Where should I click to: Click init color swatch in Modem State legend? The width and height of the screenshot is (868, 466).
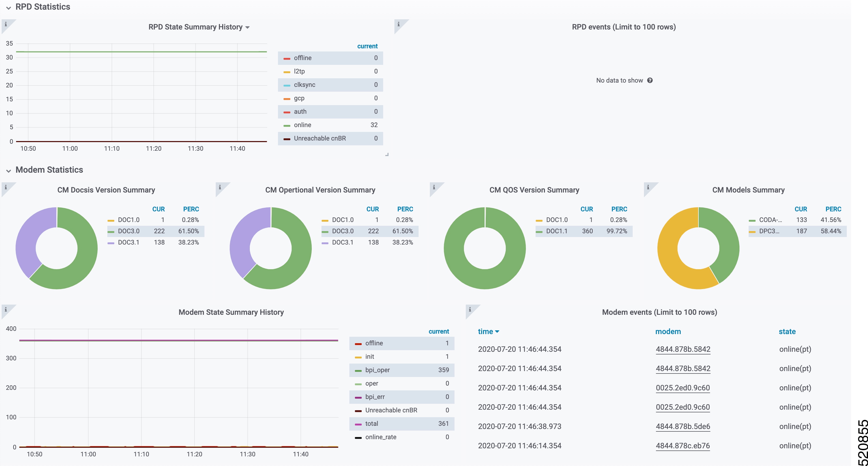tap(358, 357)
